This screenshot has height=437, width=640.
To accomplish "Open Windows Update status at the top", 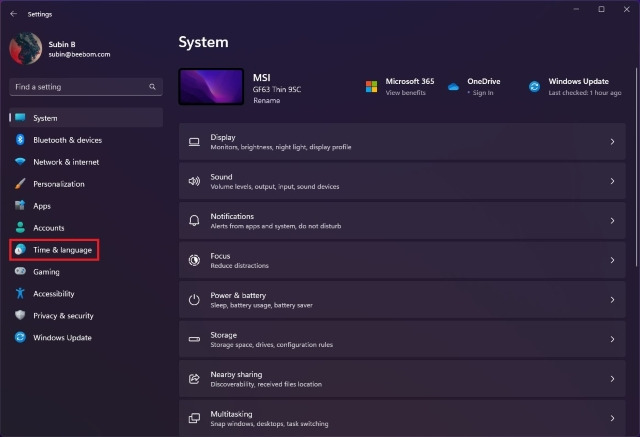I will click(x=575, y=87).
